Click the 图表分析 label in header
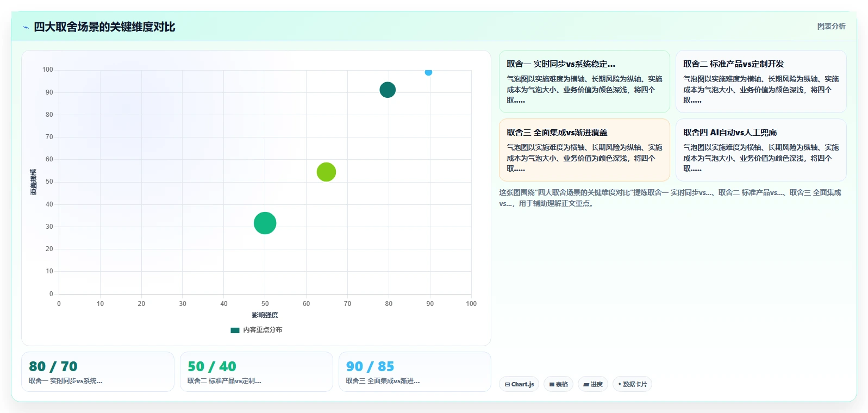Image resolution: width=868 pixels, height=413 pixels. (831, 26)
